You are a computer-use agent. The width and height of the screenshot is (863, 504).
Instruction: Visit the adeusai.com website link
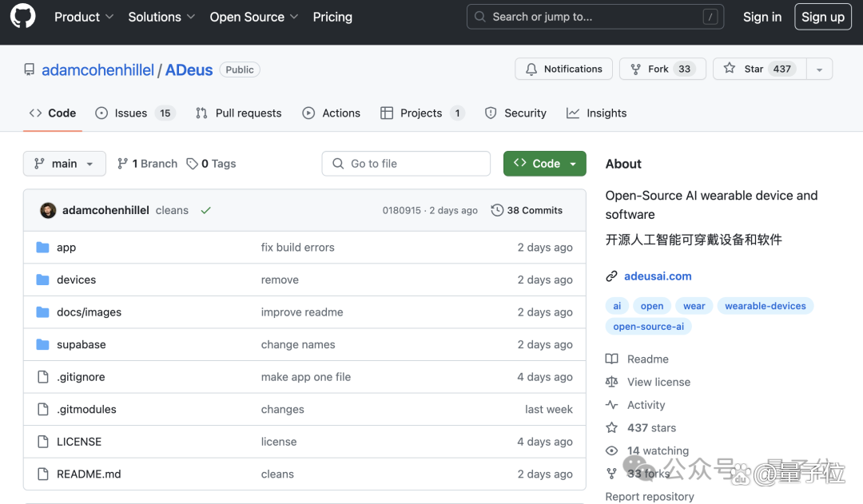(x=658, y=276)
